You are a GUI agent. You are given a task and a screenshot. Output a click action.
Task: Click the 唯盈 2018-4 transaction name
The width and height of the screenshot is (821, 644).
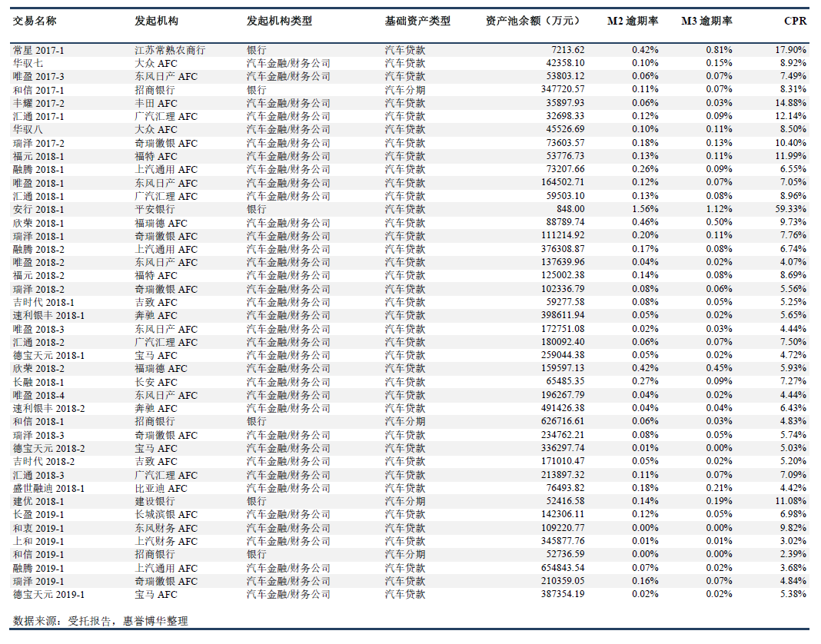[x=38, y=395]
